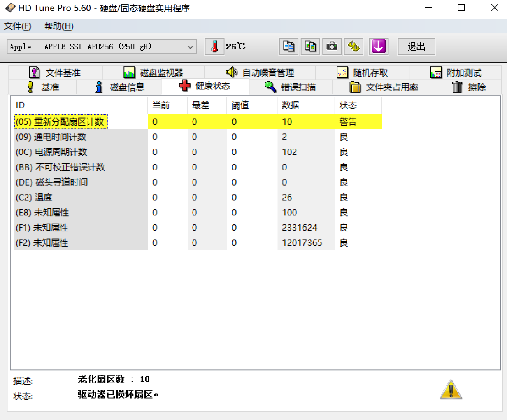Click the temperature thermometer icon
The width and height of the screenshot is (507, 420).
coord(214,47)
